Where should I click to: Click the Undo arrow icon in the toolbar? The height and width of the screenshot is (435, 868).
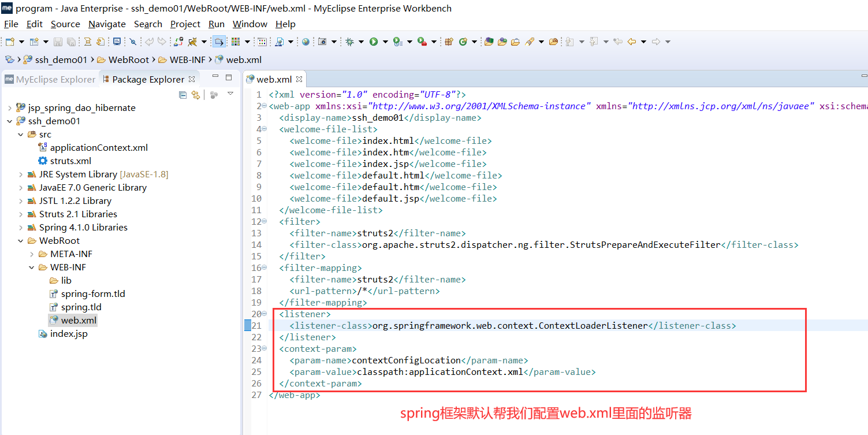coord(150,41)
